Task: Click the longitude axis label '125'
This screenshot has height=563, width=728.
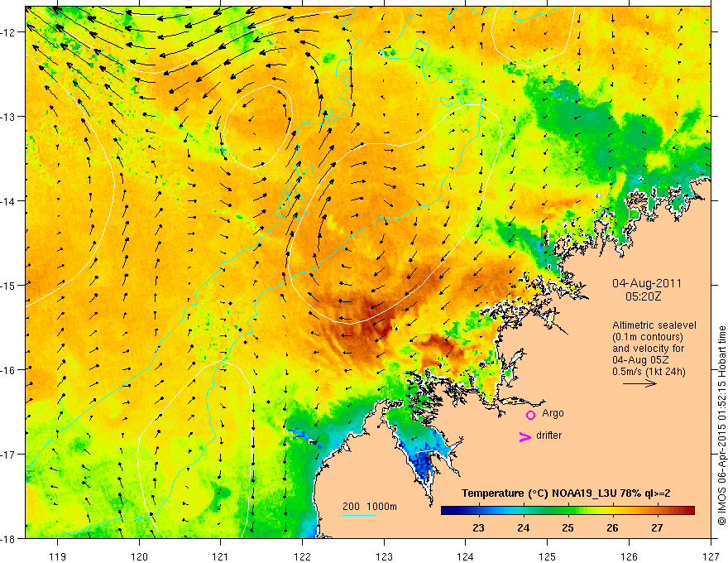Action: (547, 556)
